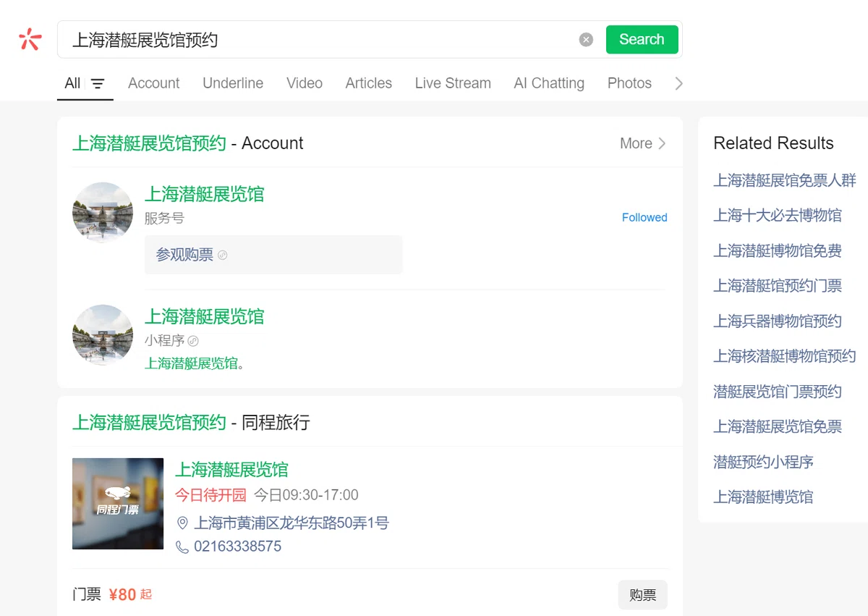
Task: Click the red search logo icon
Action: click(30, 39)
